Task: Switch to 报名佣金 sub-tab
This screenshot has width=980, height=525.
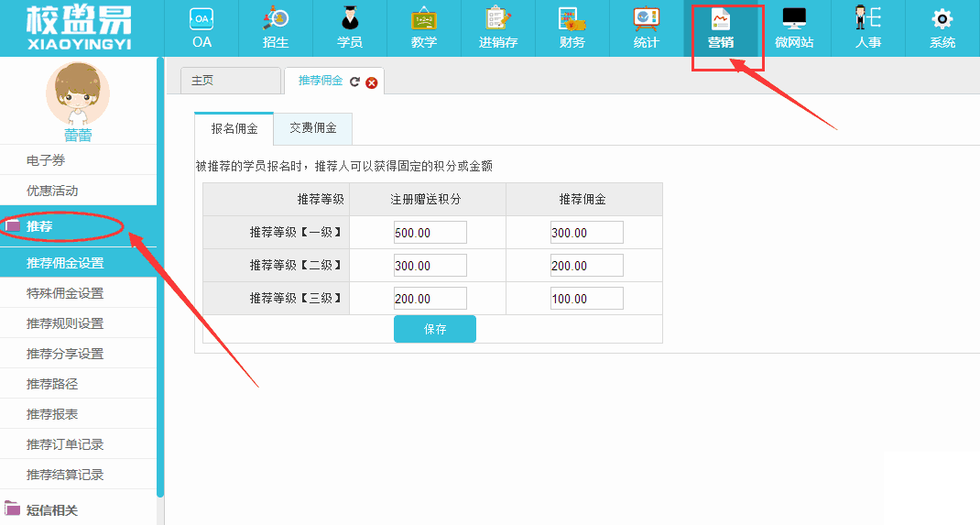Action: [x=234, y=129]
